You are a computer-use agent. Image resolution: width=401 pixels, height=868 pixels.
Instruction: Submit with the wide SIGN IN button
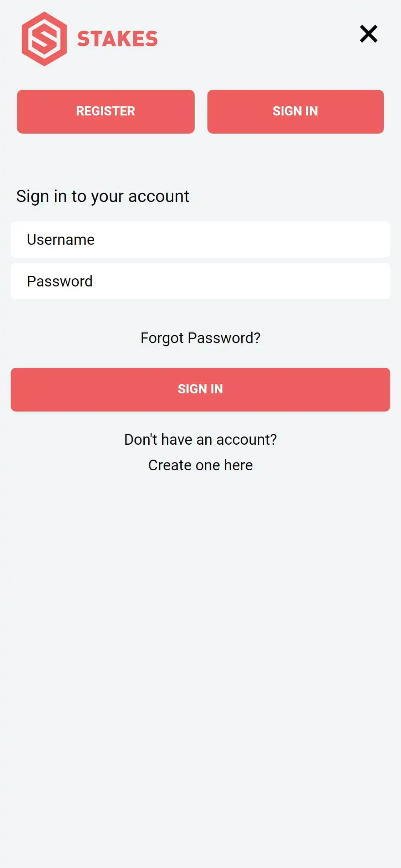pyautogui.click(x=200, y=389)
